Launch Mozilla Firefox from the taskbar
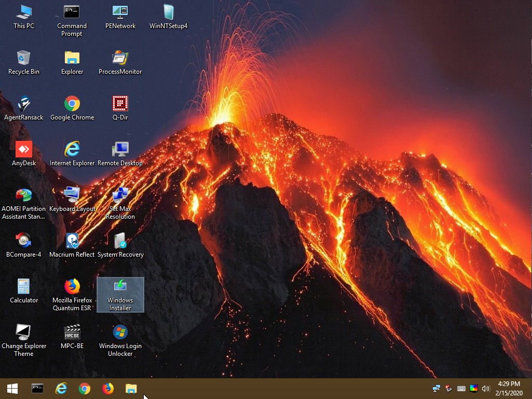The image size is (532, 399). tap(107, 388)
